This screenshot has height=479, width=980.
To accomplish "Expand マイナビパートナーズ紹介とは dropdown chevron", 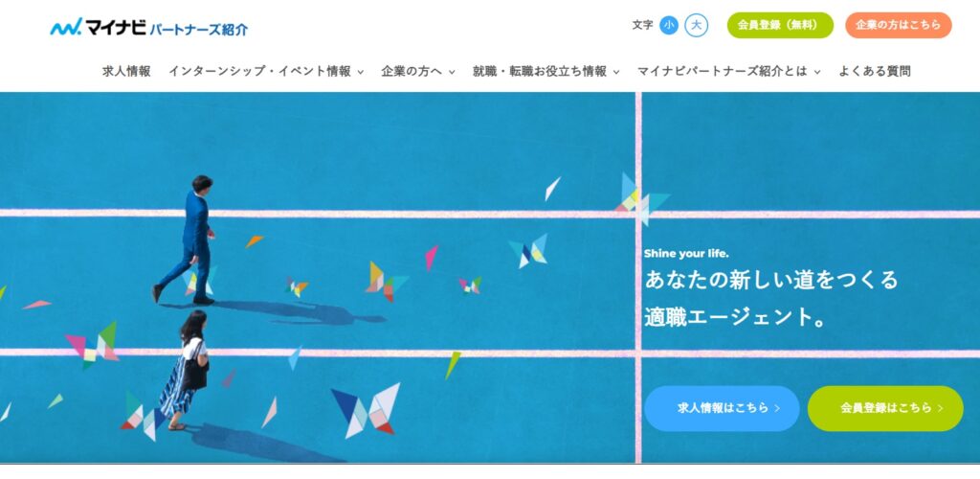I will tap(817, 73).
